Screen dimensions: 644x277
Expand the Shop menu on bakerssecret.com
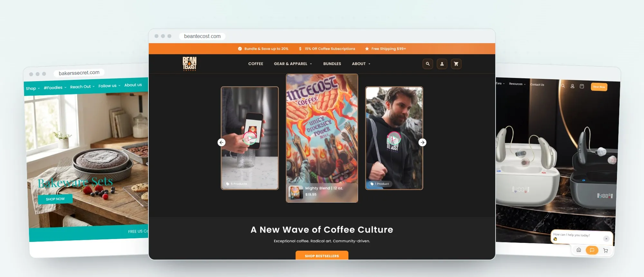(33, 89)
